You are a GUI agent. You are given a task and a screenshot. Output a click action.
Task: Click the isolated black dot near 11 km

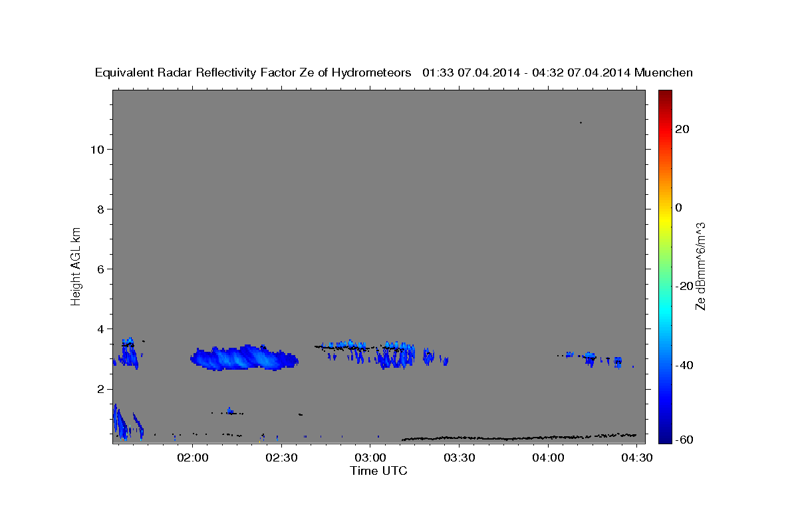tap(581, 122)
